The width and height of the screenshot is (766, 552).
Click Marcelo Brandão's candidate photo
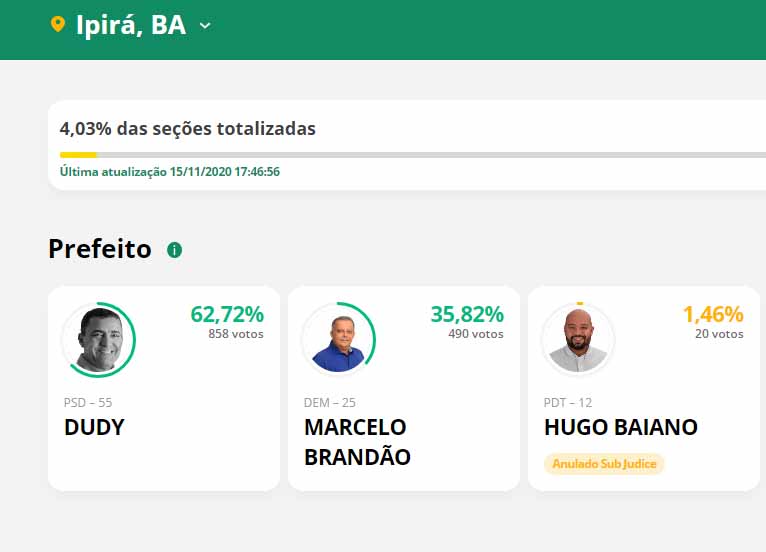click(x=338, y=340)
